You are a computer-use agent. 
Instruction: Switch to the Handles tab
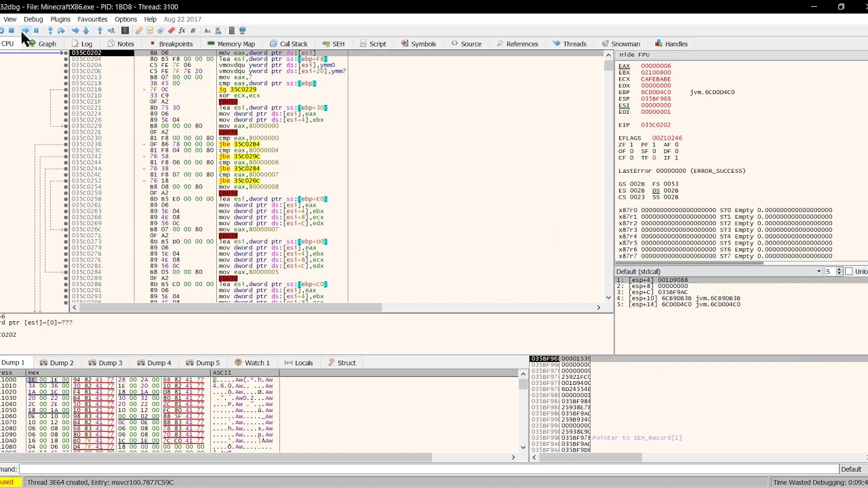coord(671,44)
